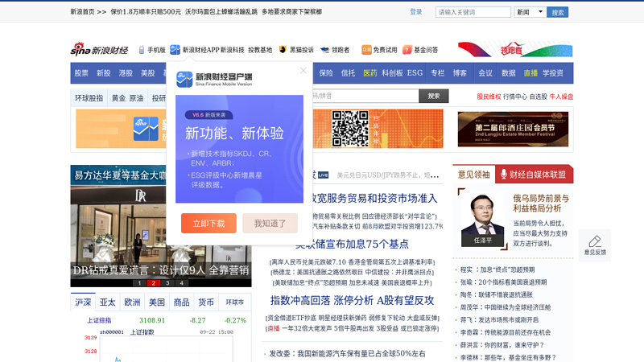Image resolution: width=644 pixels, height=362 pixels.
Task: Open the 黄金 sub-nav link
Action: (118, 98)
